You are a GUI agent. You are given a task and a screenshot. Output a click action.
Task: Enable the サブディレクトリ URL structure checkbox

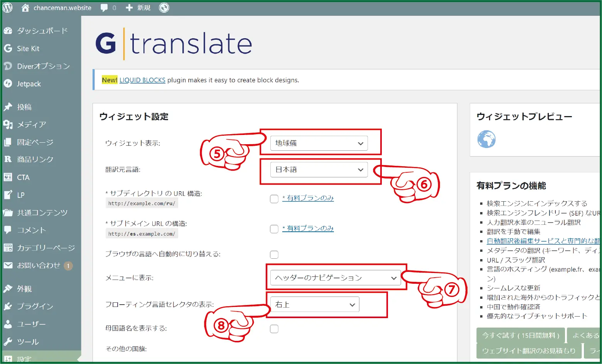[274, 199]
